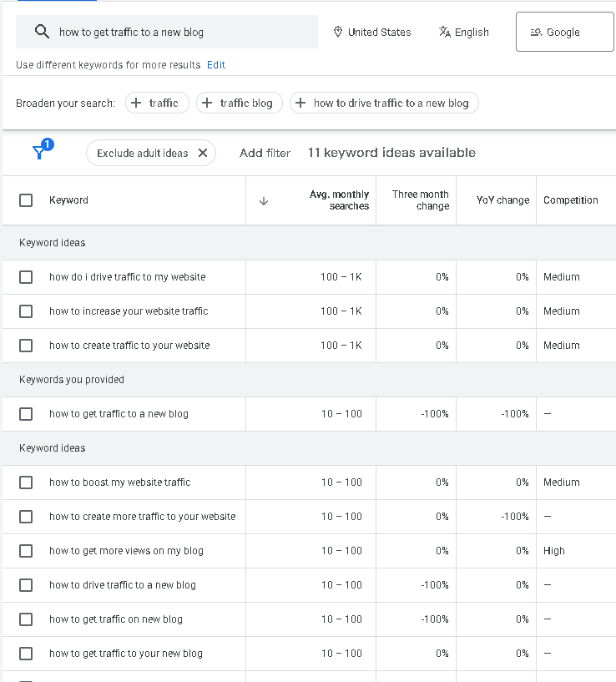
Task: Click the Edit link for keywords
Action: 216,65
